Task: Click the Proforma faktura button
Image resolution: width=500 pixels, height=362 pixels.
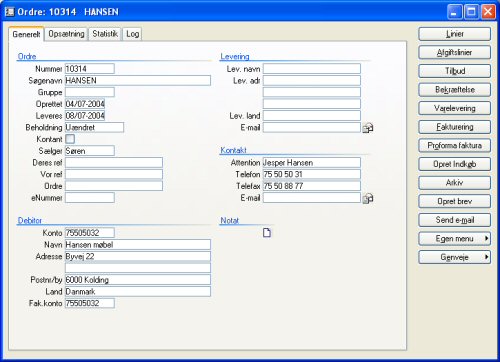Action: 455,146
